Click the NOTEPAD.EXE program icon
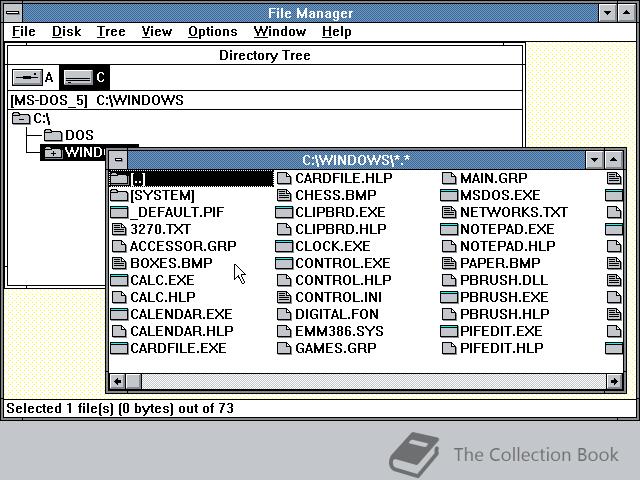The width and height of the screenshot is (640, 480). [449, 229]
